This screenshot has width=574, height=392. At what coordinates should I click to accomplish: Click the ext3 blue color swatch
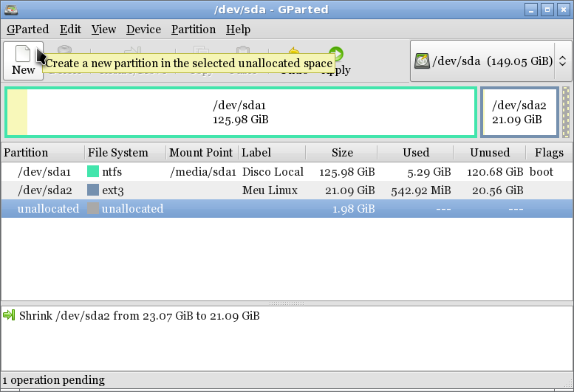pyautogui.click(x=93, y=190)
